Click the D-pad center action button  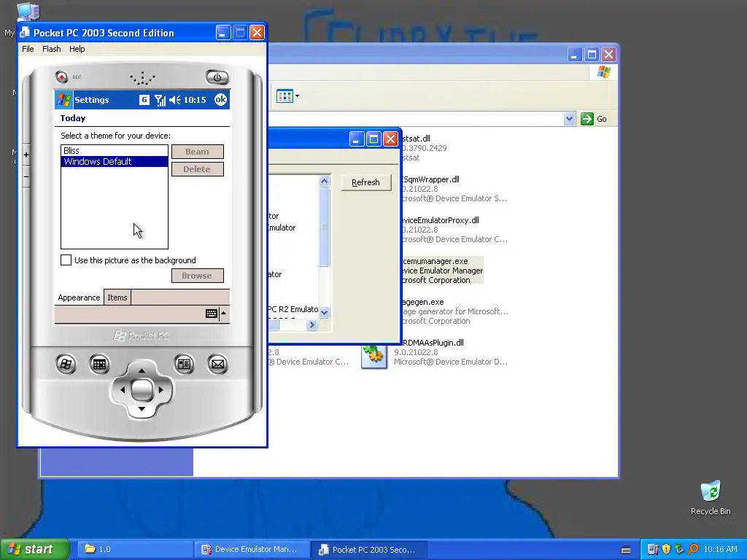coord(142,390)
